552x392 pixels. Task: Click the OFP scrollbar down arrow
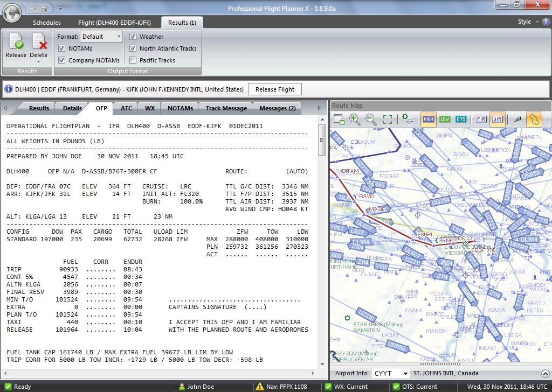click(x=322, y=364)
